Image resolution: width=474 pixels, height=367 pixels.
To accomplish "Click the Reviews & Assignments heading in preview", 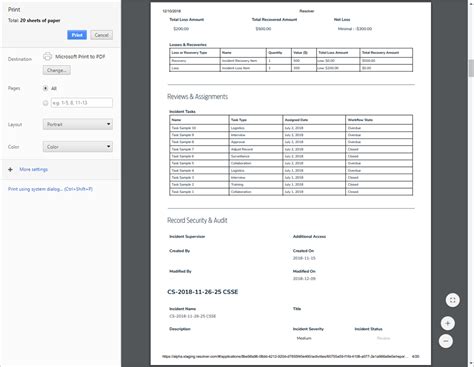I will click(x=197, y=97).
